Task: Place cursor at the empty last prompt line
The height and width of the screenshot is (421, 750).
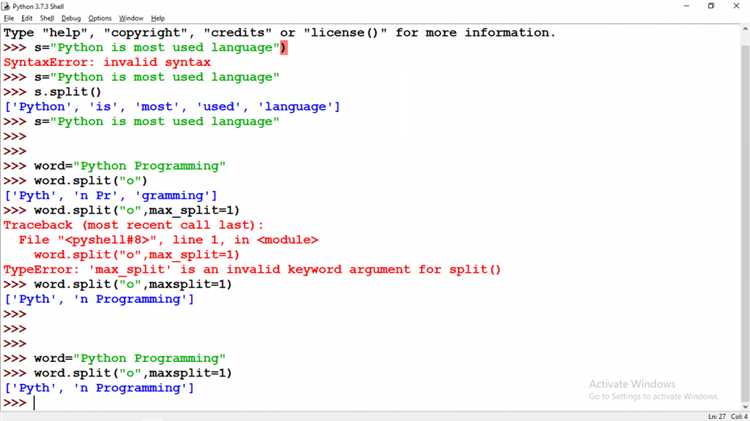Action: tap(34, 403)
